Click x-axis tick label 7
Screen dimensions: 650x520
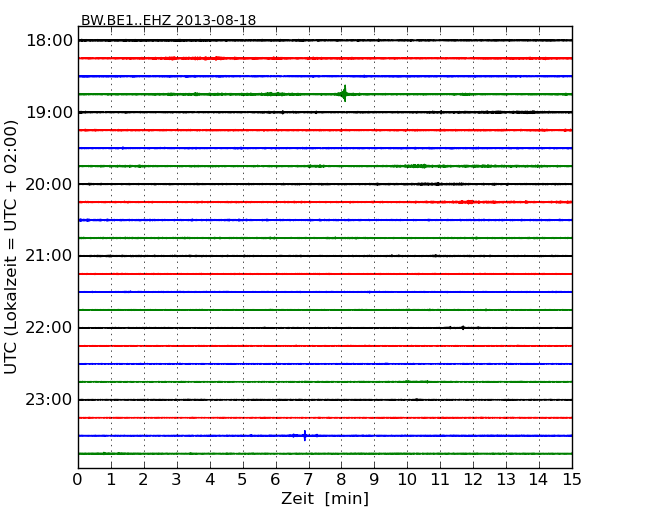308,480
